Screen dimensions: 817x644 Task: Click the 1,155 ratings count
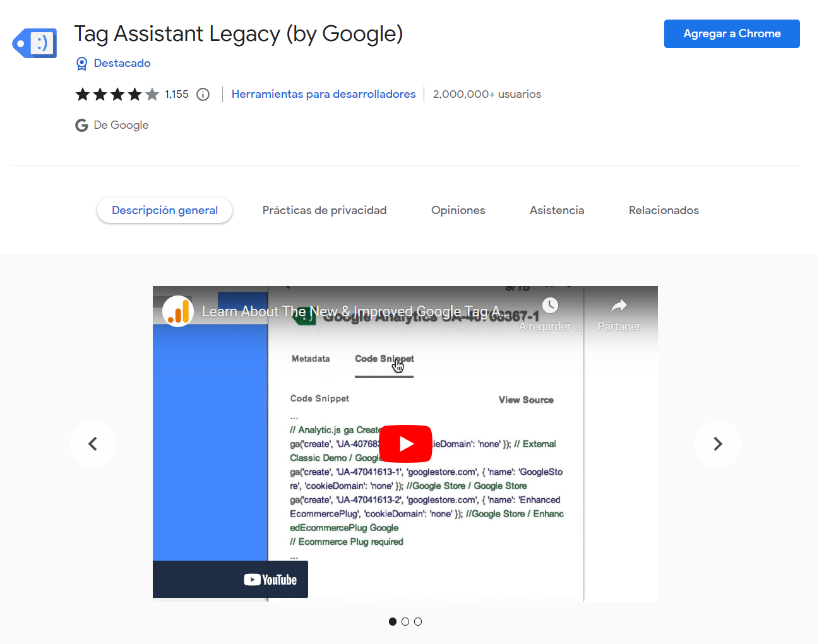(x=177, y=95)
